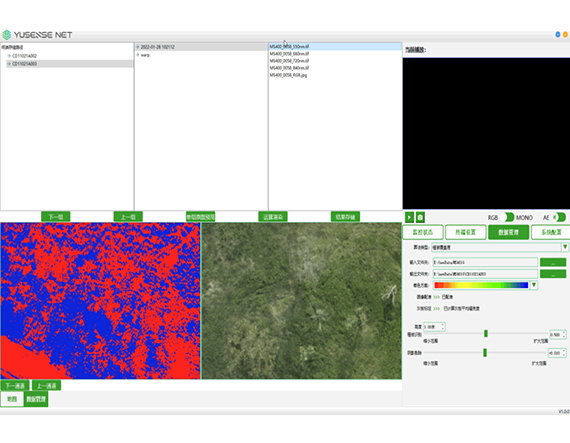Click the input folder path field
This screenshot has height=443, width=570.
click(x=485, y=262)
